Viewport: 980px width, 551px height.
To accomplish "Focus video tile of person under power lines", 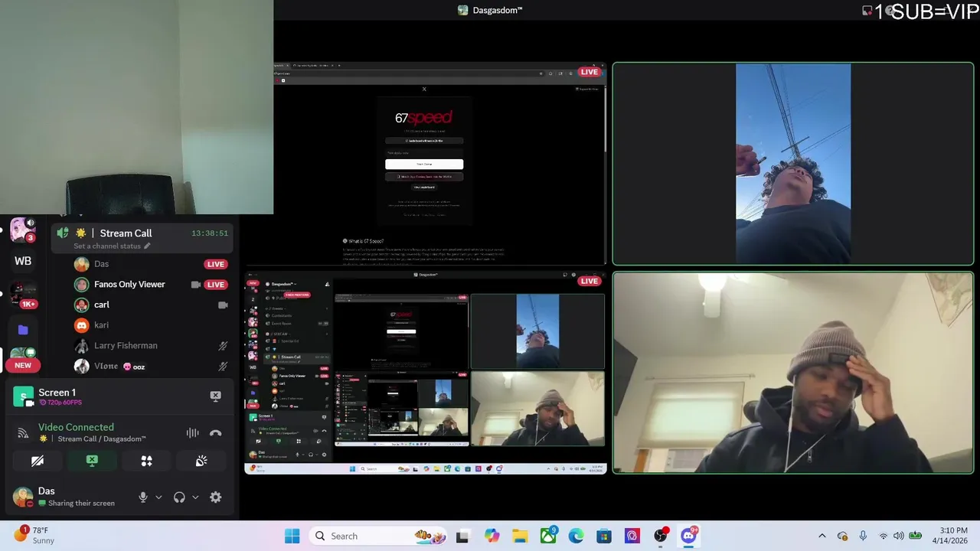I will pos(793,164).
